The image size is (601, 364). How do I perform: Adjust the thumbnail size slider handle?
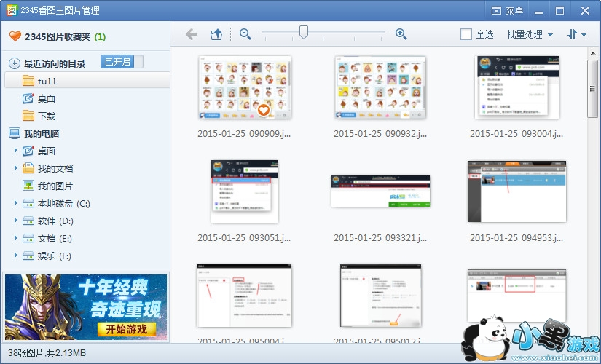(x=304, y=33)
